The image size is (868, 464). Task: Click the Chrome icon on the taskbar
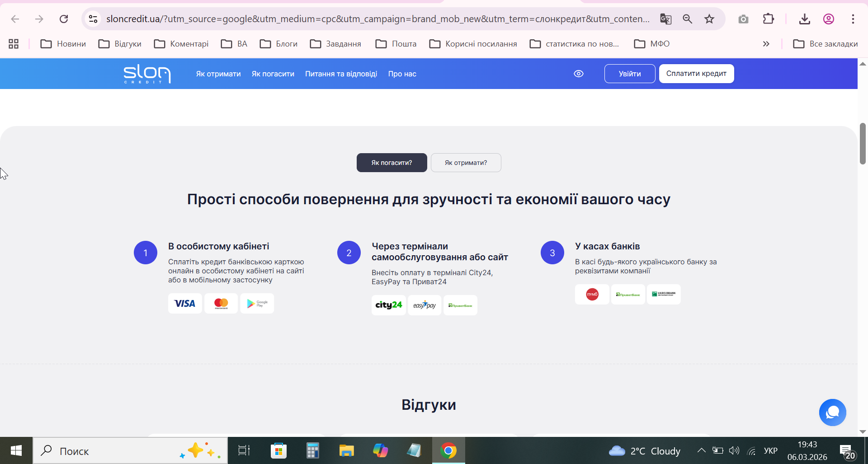point(448,450)
